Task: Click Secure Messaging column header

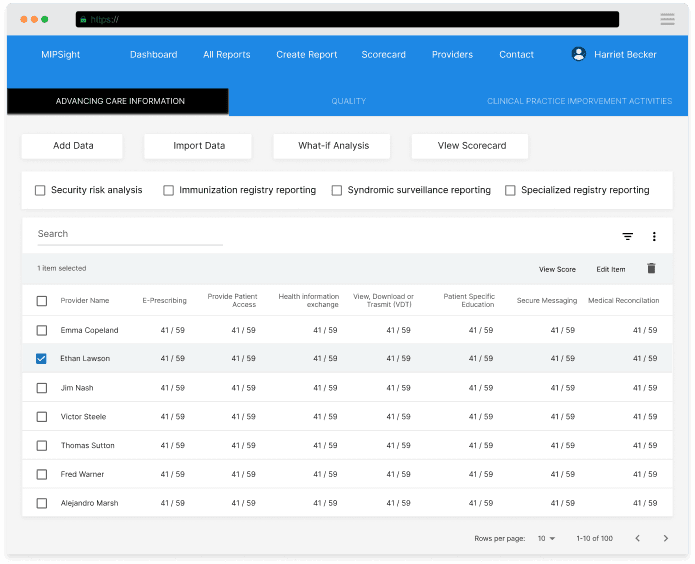Action: 547,301
